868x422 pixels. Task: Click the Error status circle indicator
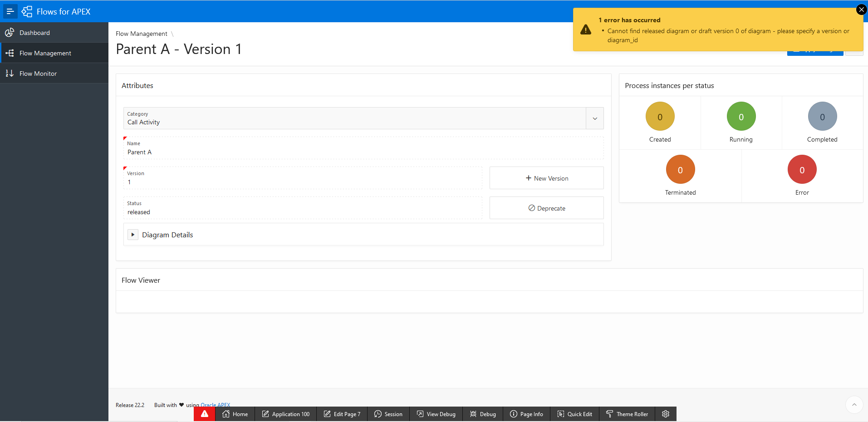click(801, 169)
